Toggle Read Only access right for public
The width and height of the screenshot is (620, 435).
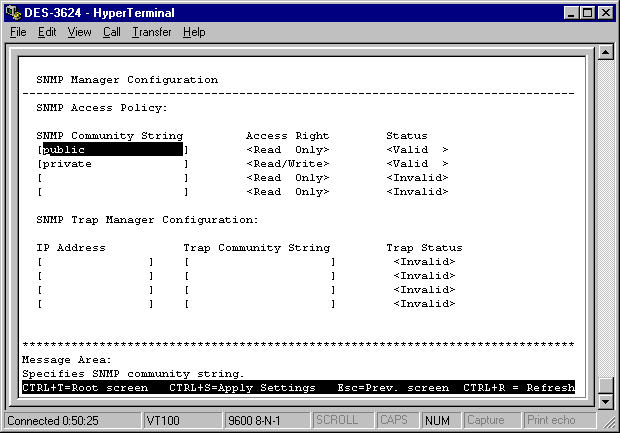[x=287, y=150]
